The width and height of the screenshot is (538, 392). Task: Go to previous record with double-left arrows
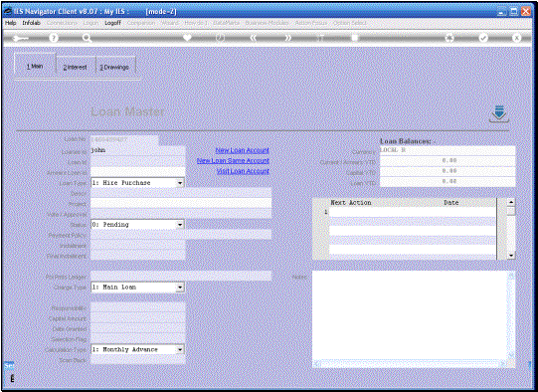click(254, 38)
